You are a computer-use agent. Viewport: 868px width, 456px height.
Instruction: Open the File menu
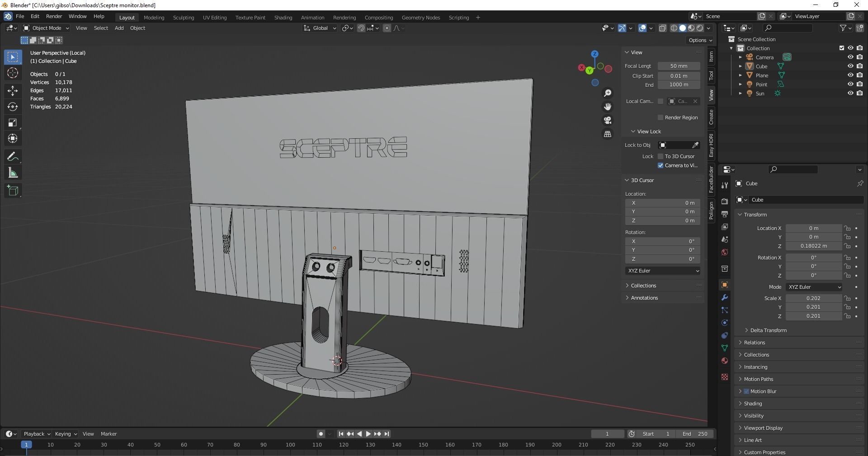click(x=20, y=16)
